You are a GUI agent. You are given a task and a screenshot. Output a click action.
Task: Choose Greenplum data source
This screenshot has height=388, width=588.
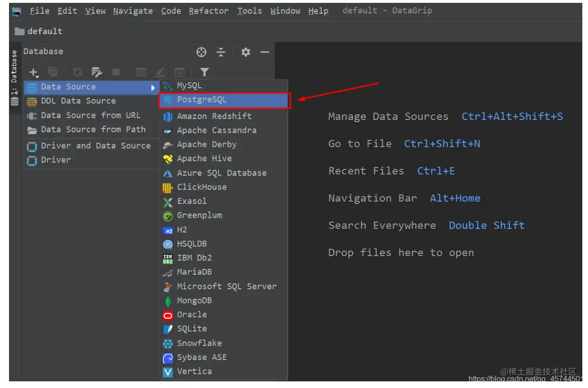[x=224, y=216]
